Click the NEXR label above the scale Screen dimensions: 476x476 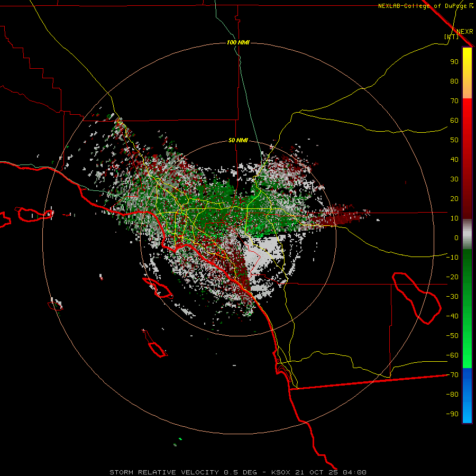coord(464,32)
